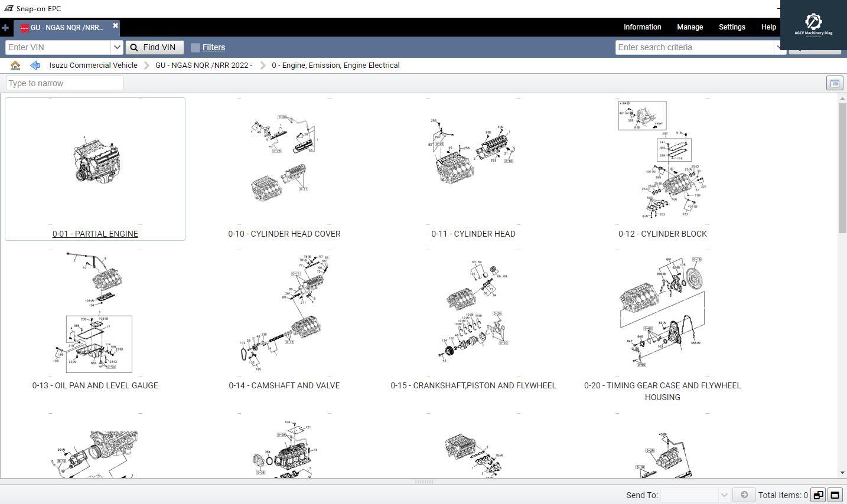Select the GU - NGAS NQR /NRR tab

tap(65, 27)
